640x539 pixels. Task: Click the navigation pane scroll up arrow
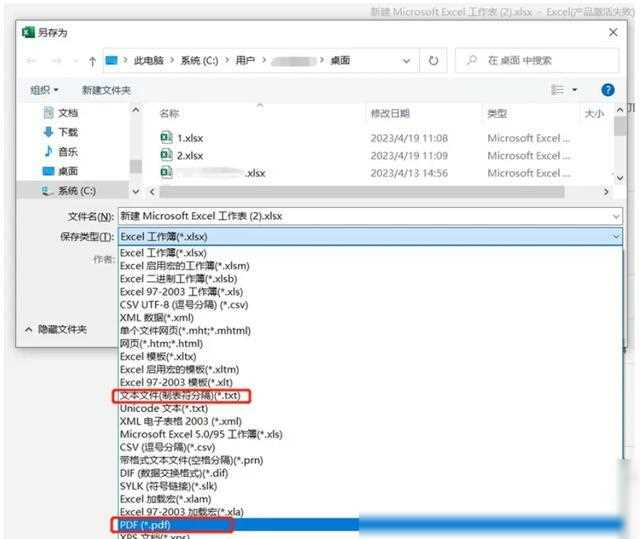(x=136, y=110)
